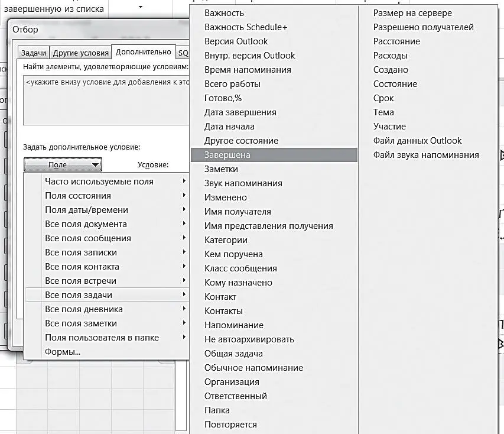504x434 pixels.
Task: Expand Все поля встречи submenu
Action: coord(107,280)
